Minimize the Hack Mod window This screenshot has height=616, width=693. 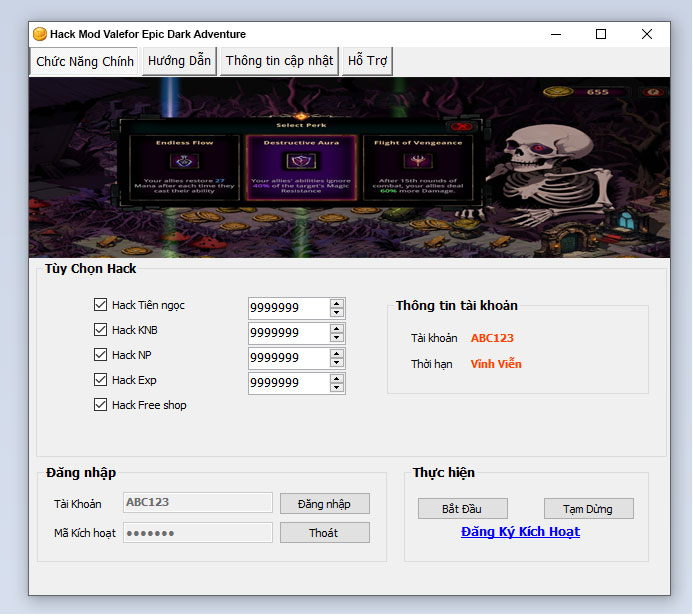point(556,34)
